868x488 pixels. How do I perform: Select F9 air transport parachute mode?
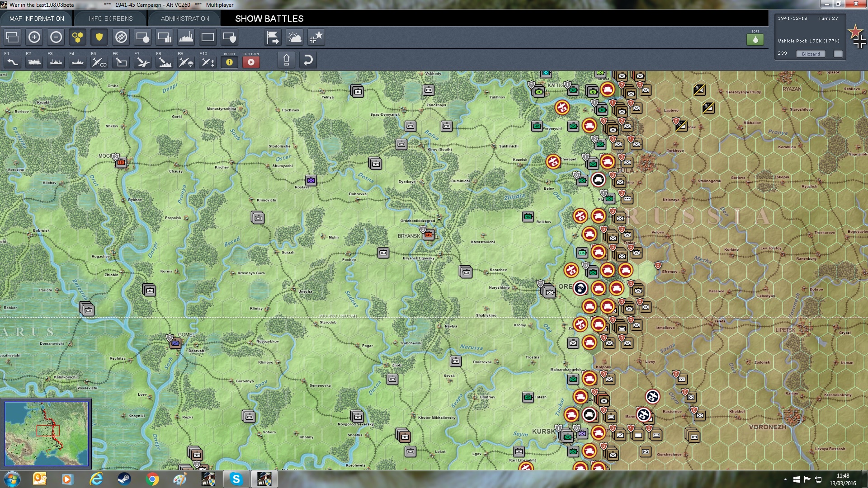(x=186, y=62)
